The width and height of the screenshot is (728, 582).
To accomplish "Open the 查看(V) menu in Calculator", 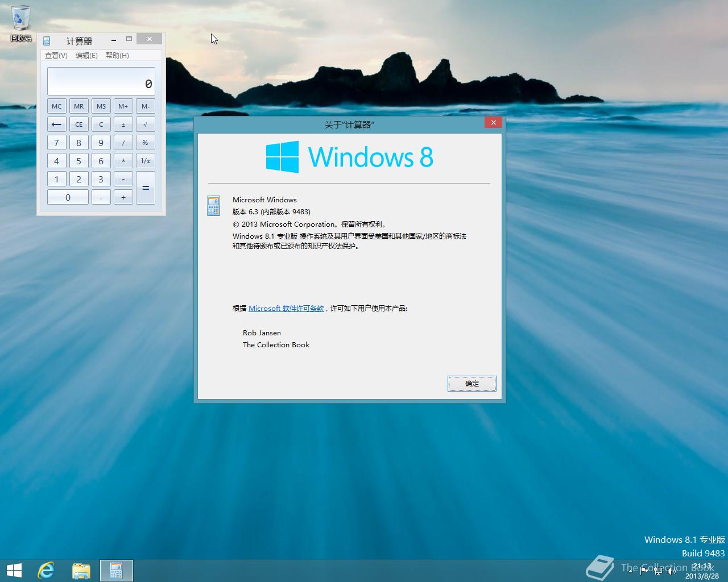I will pyautogui.click(x=56, y=56).
